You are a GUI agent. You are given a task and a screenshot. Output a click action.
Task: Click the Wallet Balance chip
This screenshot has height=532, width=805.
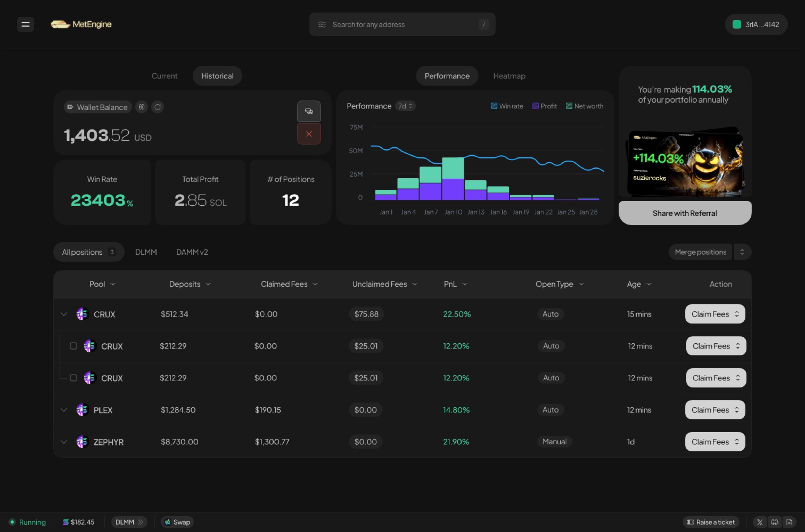98,107
